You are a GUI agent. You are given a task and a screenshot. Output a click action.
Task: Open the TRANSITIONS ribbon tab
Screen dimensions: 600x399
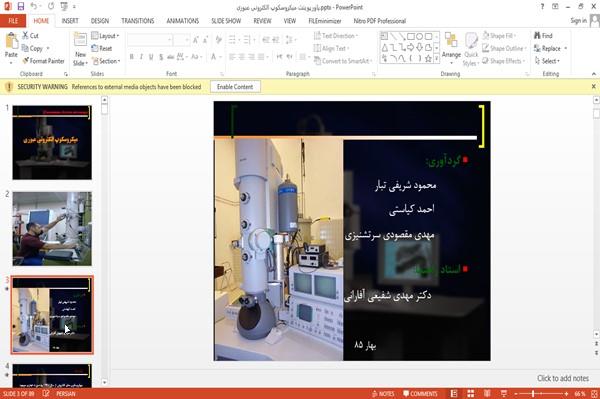[138, 21]
